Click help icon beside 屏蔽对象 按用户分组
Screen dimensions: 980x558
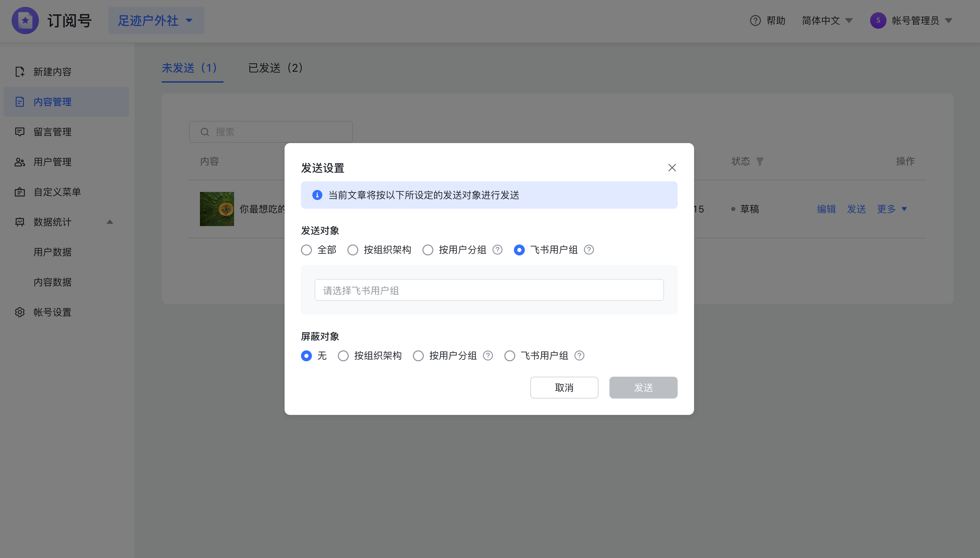488,355
